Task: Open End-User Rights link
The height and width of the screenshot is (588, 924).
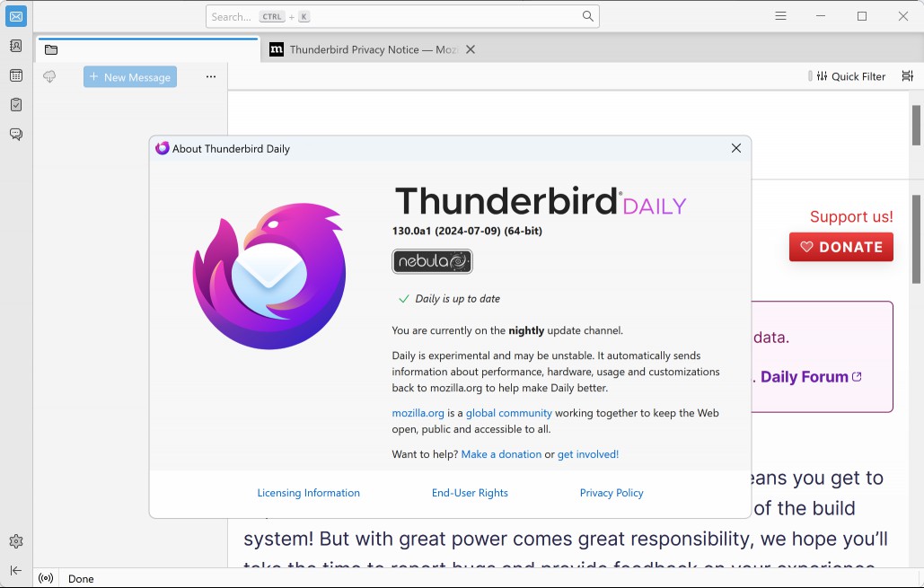Action: coord(470,493)
